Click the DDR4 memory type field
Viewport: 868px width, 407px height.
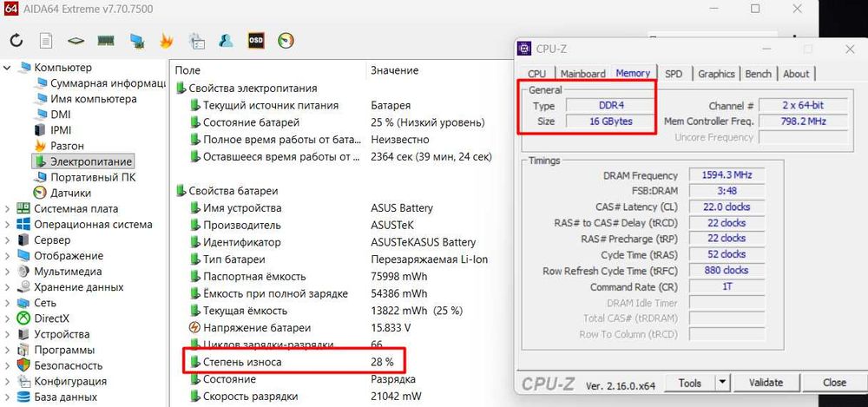612,105
